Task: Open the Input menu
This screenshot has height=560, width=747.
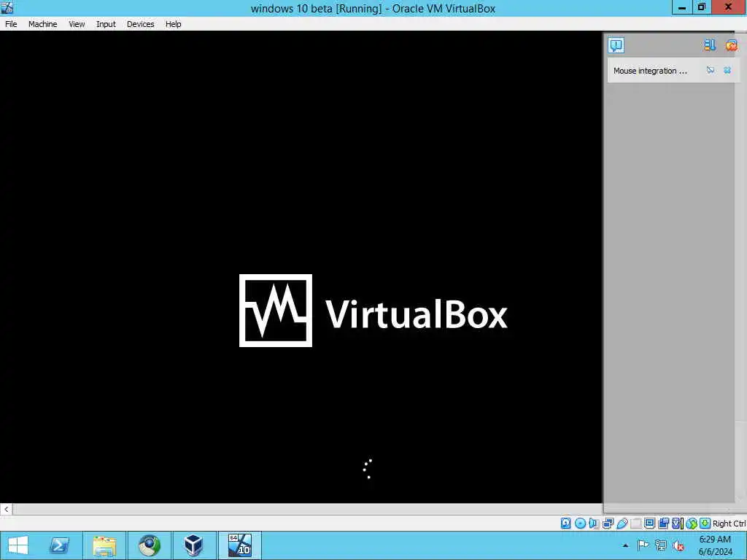Action: click(106, 24)
